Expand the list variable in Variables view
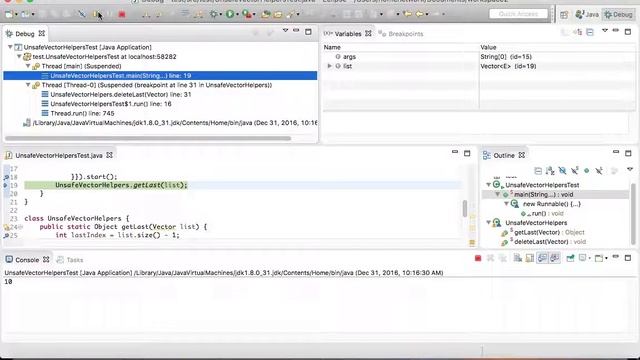640x360 pixels. pyautogui.click(x=329, y=66)
